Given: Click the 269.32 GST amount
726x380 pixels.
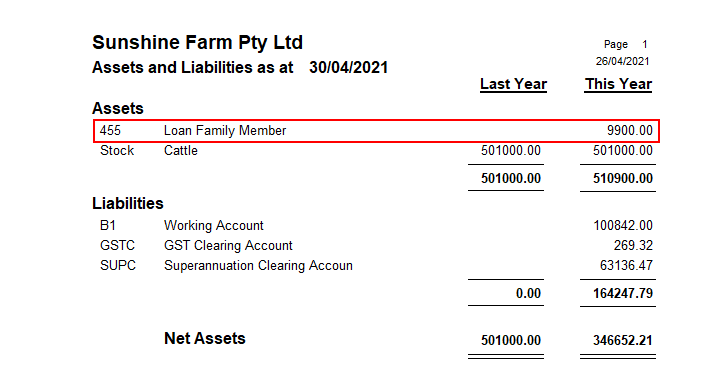Looking at the screenshot, I should point(633,245).
